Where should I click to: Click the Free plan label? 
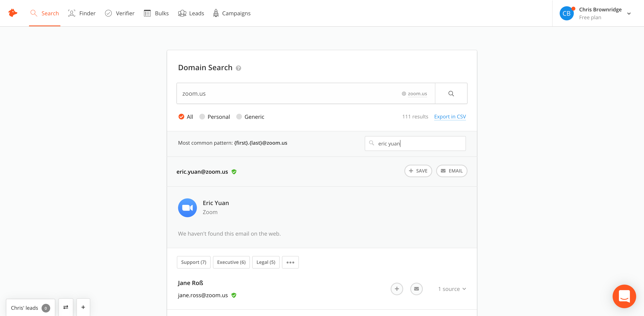pos(590,17)
